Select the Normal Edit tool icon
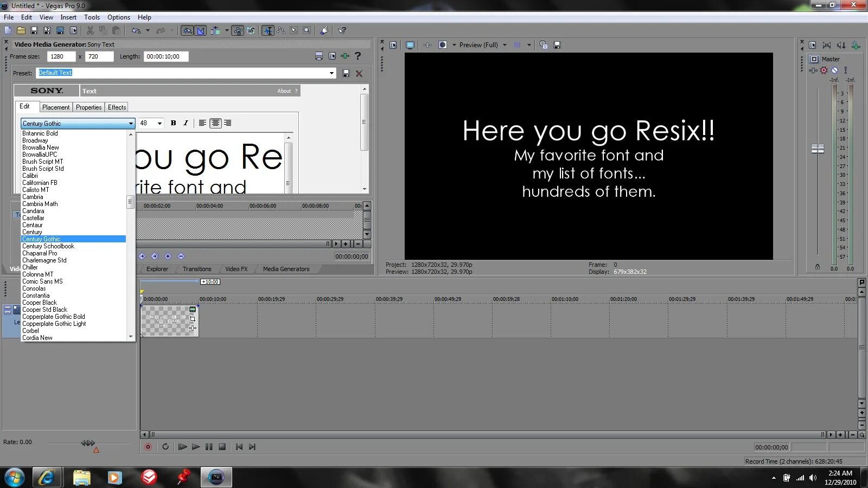The width and height of the screenshot is (868, 488). click(x=268, y=30)
